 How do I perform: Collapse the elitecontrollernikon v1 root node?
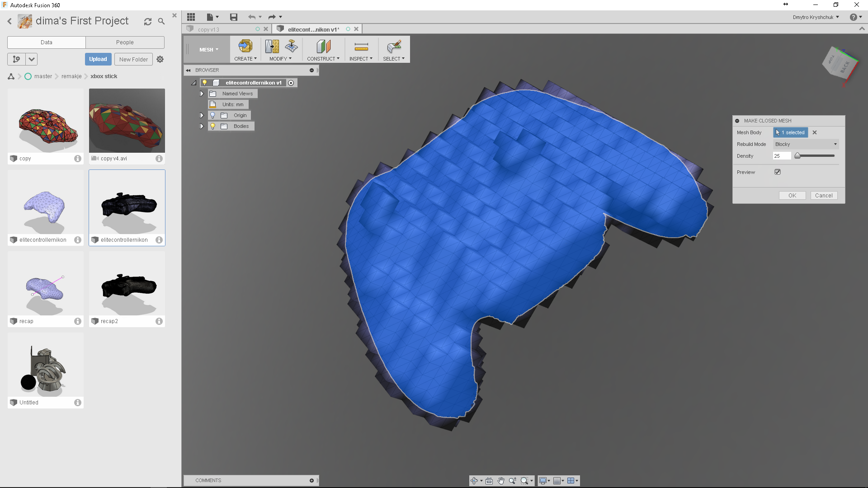(193, 83)
